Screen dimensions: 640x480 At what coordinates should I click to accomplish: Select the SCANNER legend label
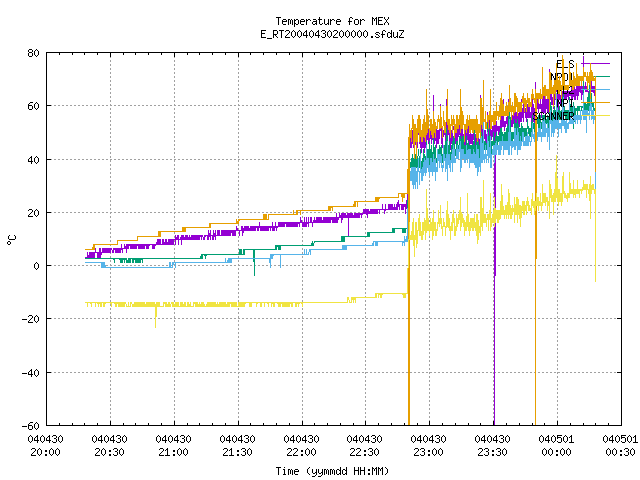point(553,116)
